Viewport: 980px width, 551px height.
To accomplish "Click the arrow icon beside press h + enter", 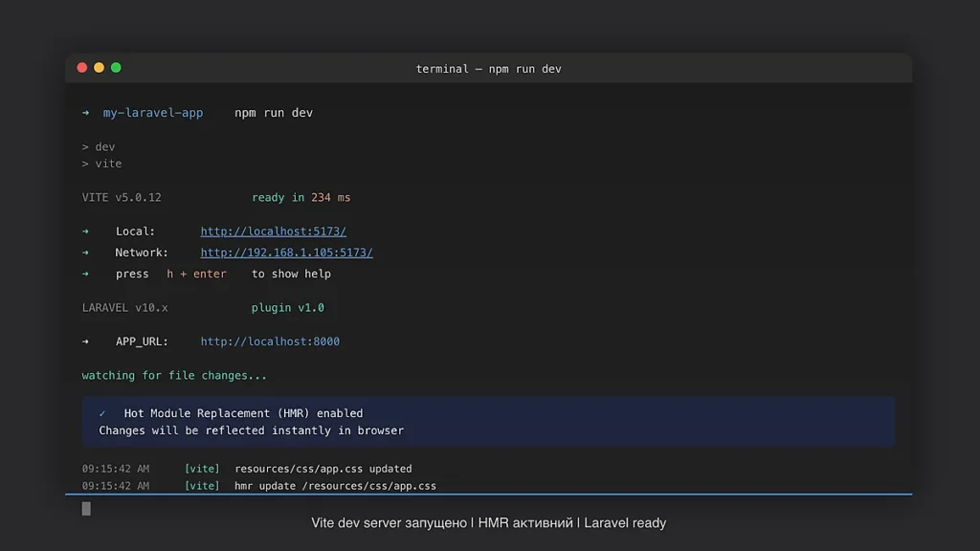I will [x=85, y=274].
